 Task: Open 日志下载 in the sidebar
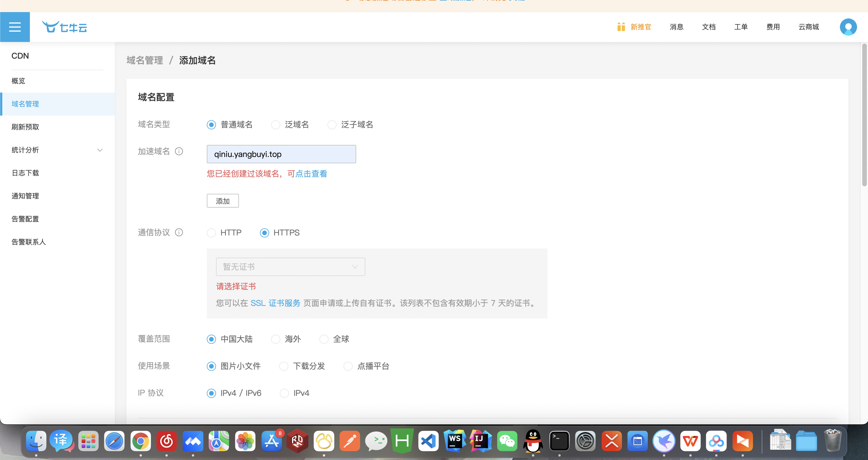coord(57,173)
